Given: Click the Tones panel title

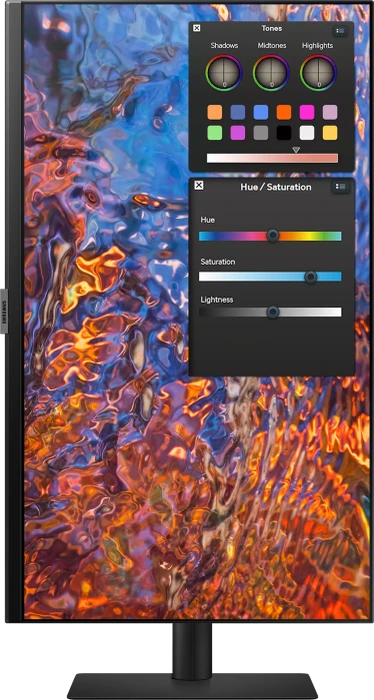Looking at the screenshot, I should click(272, 29).
